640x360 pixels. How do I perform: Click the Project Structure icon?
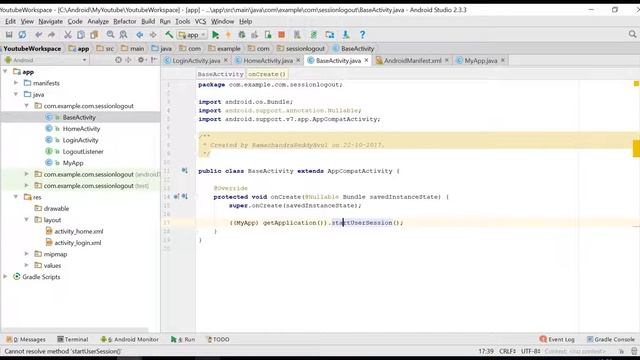[x=330, y=35]
